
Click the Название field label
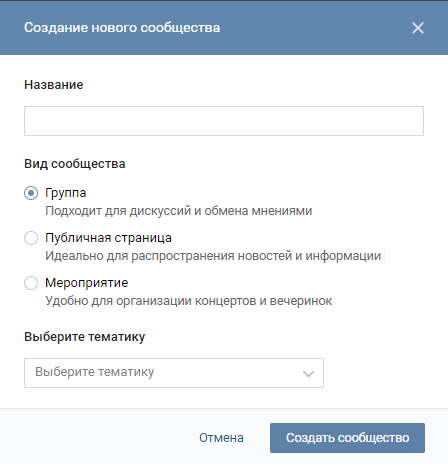tap(54, 85)
